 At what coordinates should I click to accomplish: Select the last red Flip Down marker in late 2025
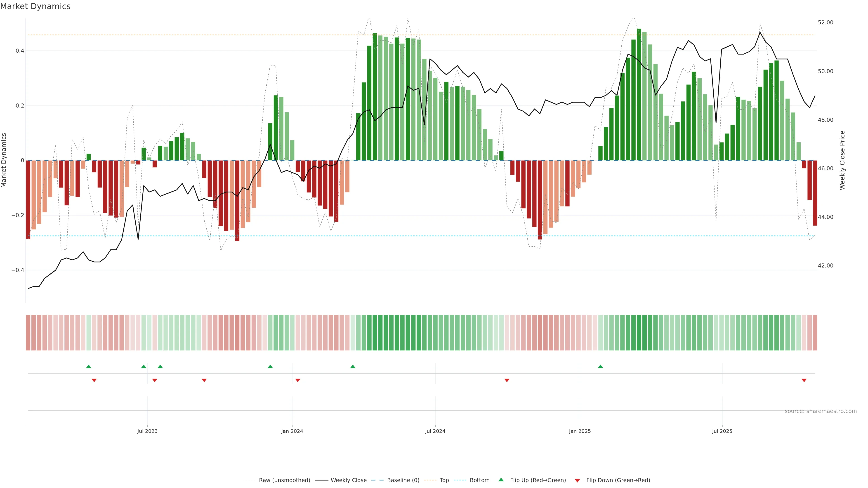(804, 380)
